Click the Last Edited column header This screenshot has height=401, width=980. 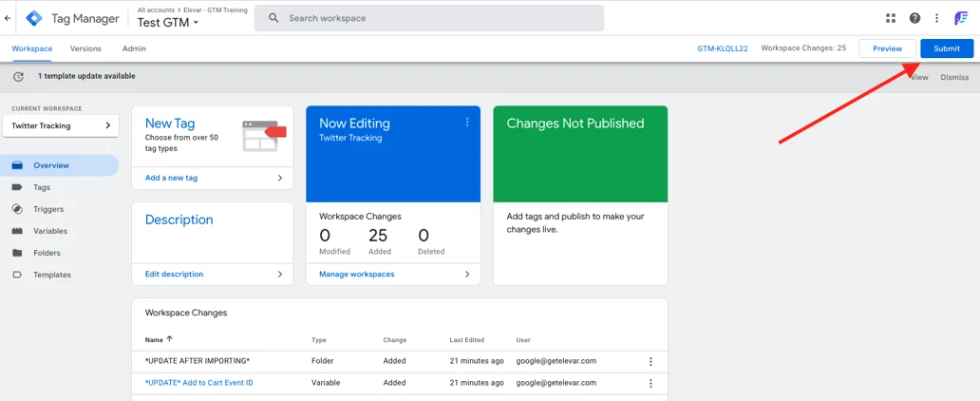467,340
